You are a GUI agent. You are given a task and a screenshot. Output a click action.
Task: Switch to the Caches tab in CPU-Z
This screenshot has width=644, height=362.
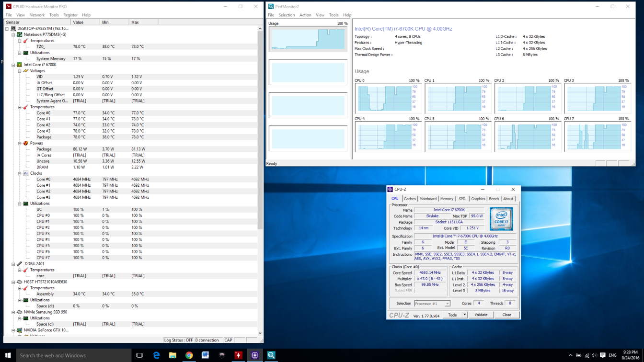(410, 199)
